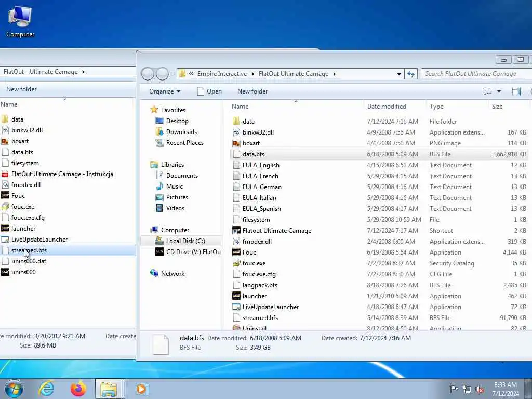Screen dimensions: 532x399
Task: Click the taskbar clock and date
Action: (x=506, y=389)
